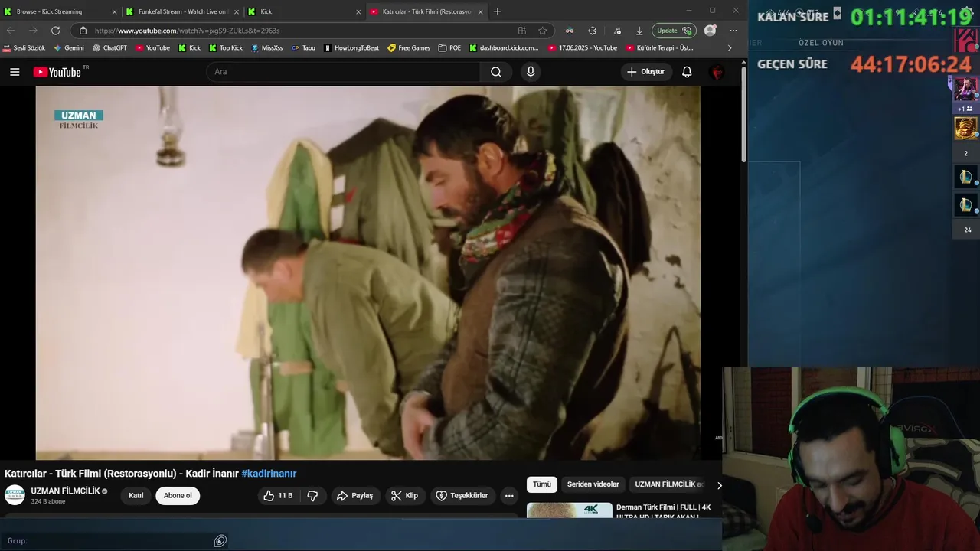Click the YouTube page vertical scrollbar
Image resolution: width=980 pixels, height=551 pixels.
743,115
